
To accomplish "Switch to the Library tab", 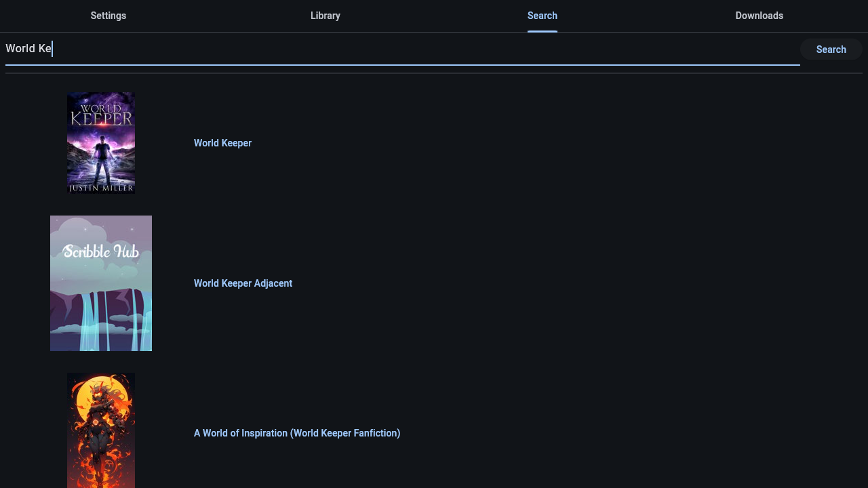I will [325, 16].
